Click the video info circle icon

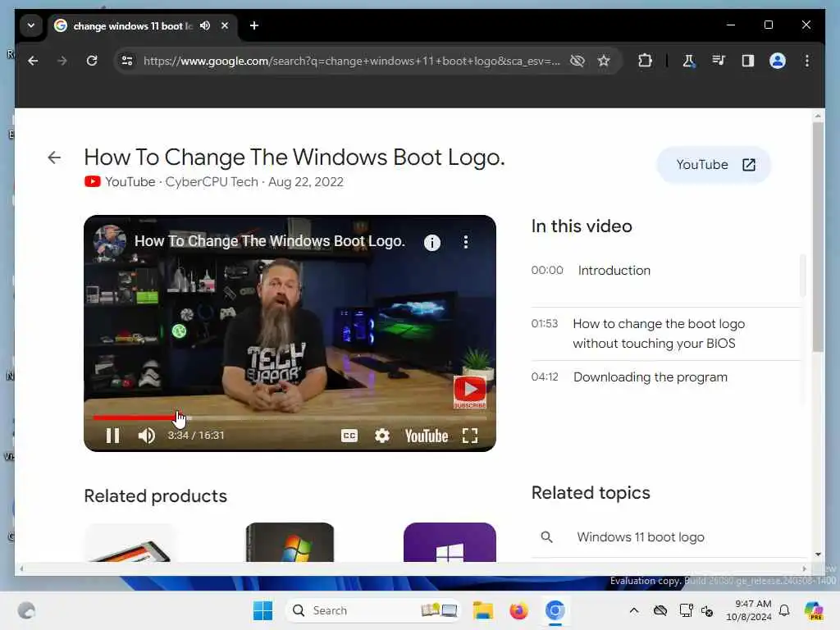(432, 243)
